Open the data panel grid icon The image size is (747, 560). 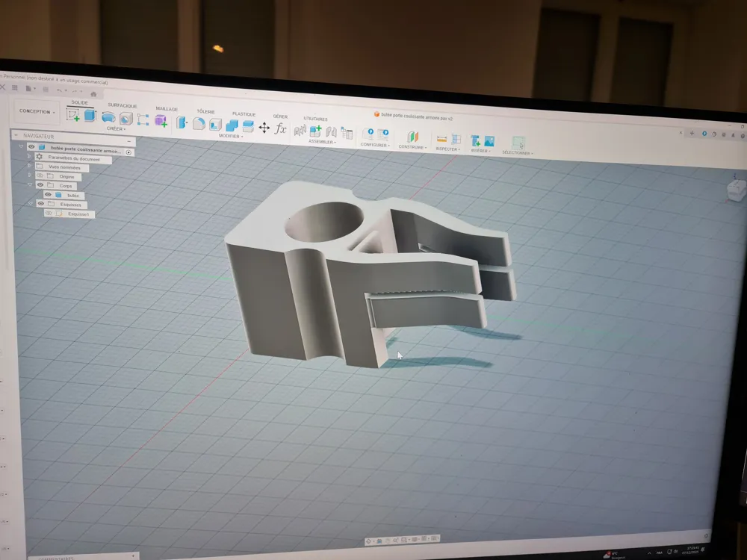coord(15,87)
